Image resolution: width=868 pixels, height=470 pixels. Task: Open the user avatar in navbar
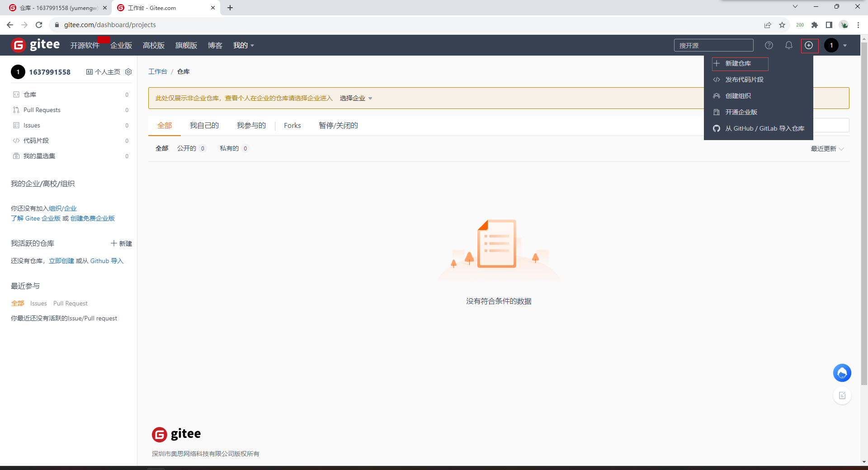pyautogui.click(x=831, y=45)
